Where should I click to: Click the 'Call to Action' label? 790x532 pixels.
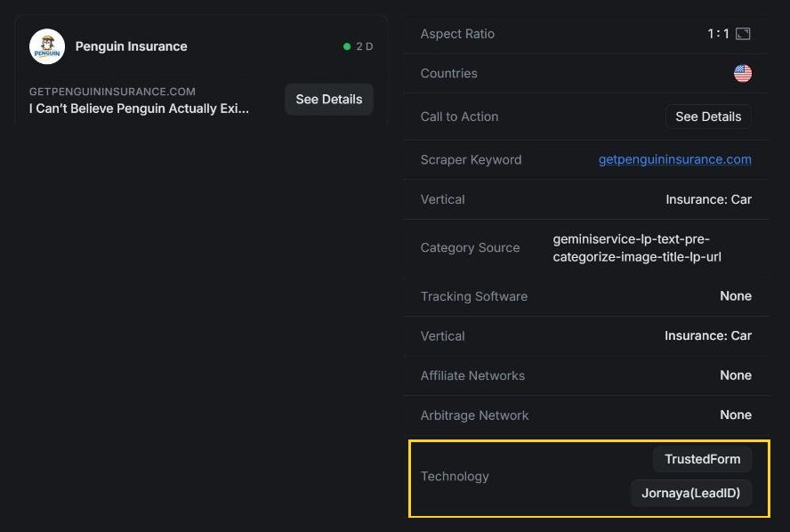coord(459,117)
